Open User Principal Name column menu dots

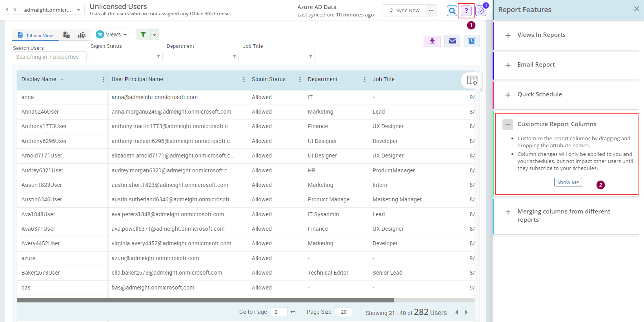point(244,80)
